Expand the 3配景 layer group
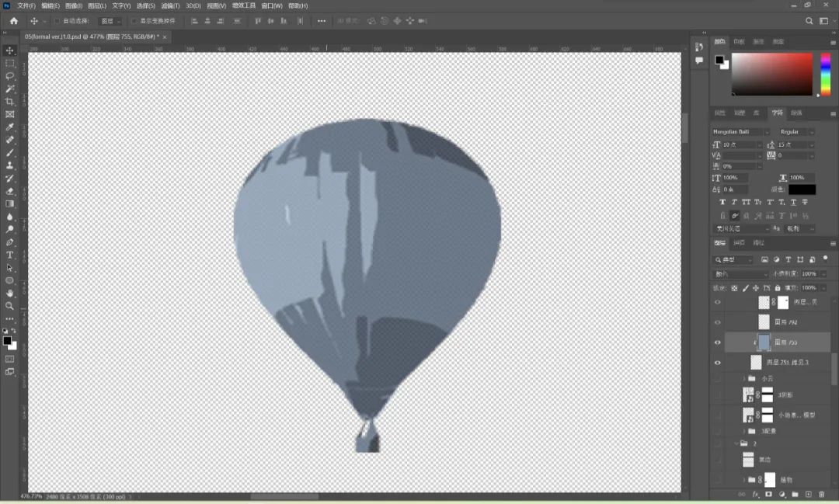 (743, 431)
